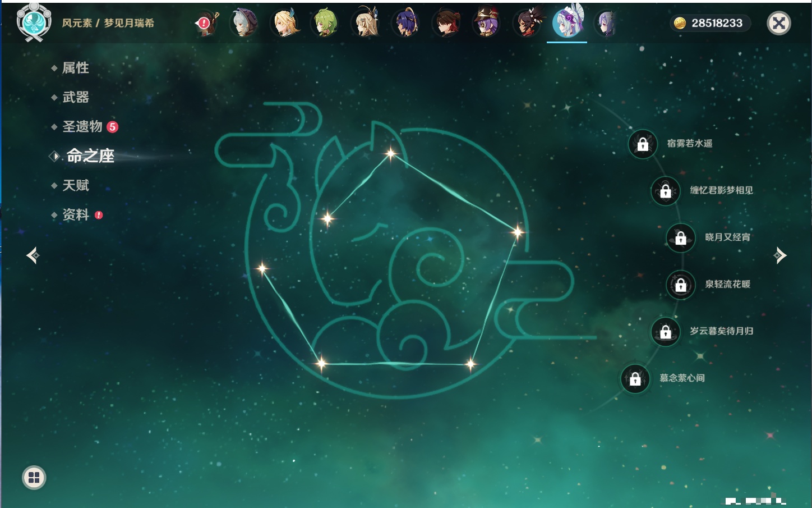Open the grid menu button at bottom left

point(34,478)
